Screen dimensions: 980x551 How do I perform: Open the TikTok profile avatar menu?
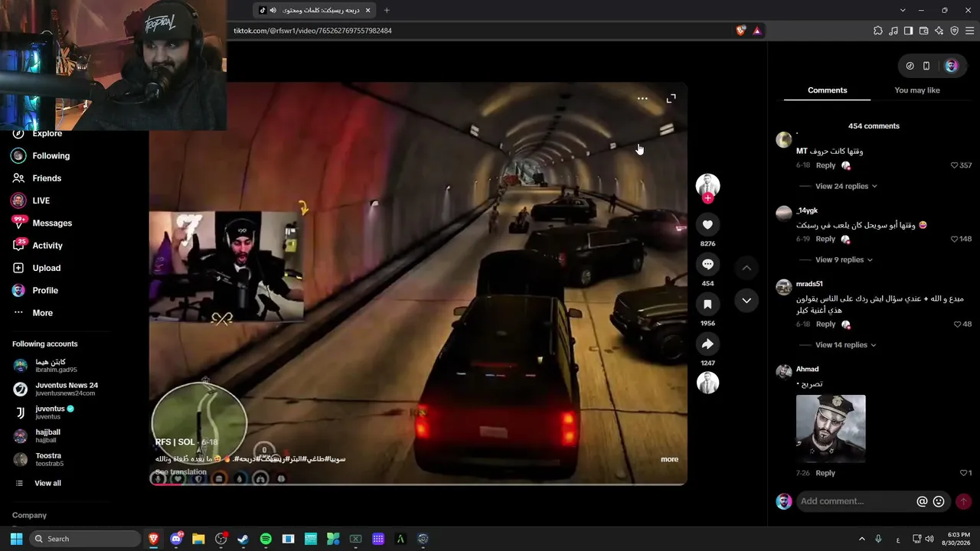point(952,66)
